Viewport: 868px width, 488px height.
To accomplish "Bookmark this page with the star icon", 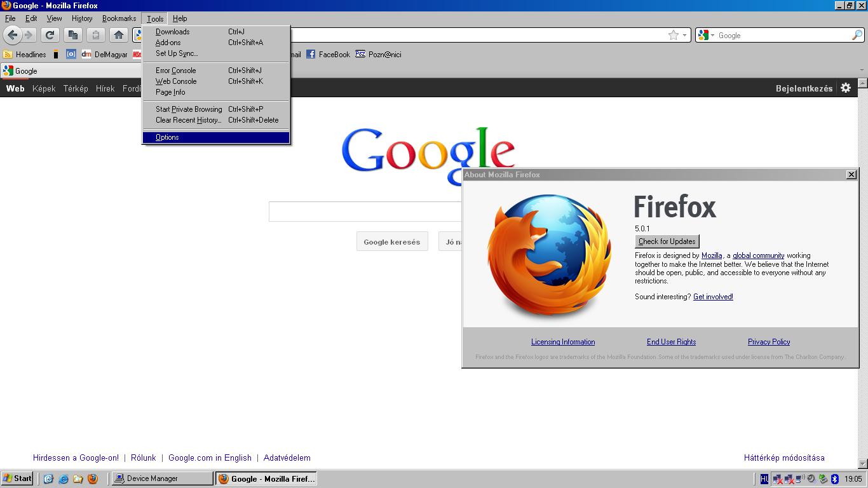I will pos(674,36).
